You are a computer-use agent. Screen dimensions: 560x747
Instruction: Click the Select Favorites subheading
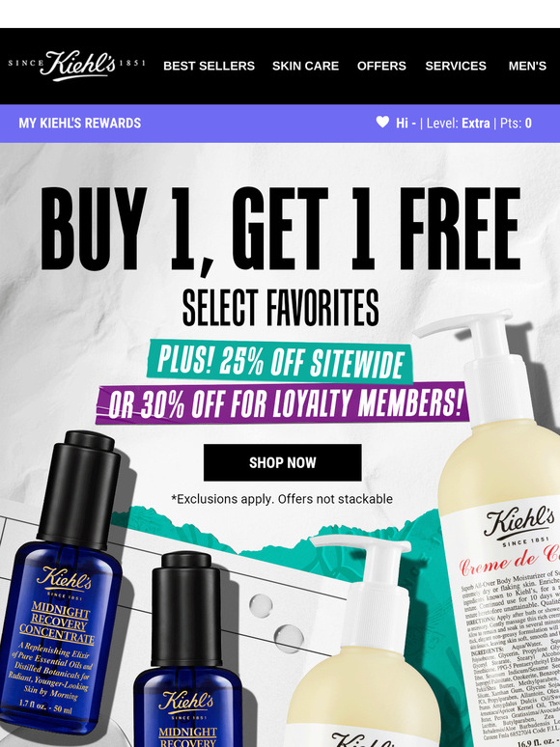281,307
